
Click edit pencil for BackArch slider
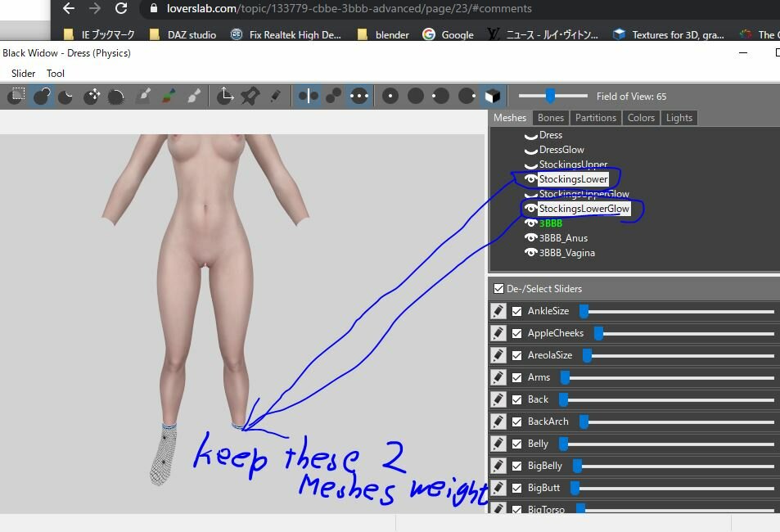tap(498, 422)
